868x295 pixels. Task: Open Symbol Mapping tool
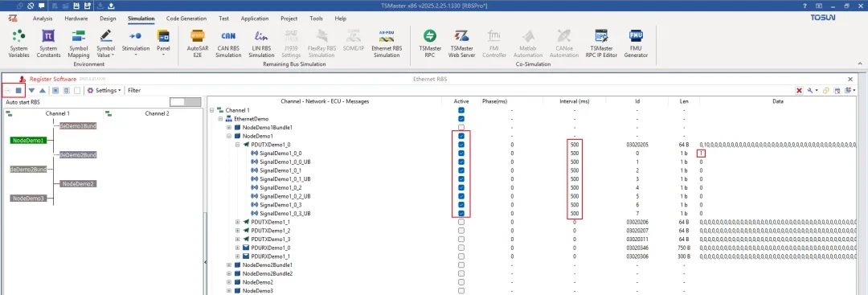(x=78, y=43)
